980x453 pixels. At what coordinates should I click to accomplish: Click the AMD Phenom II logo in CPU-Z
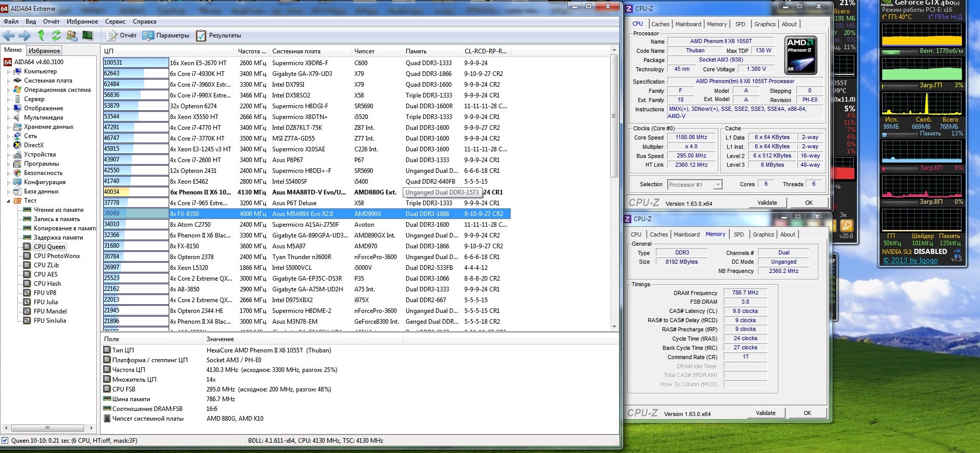pos(801,55)
